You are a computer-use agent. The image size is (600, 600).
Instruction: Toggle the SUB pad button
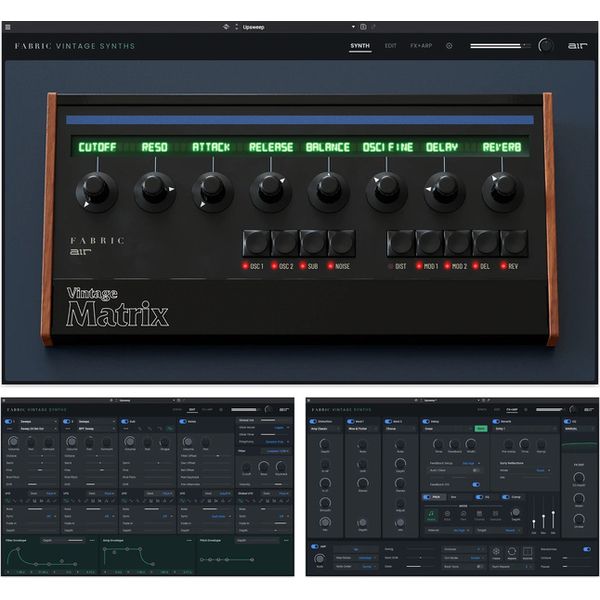tap(313, 243)
